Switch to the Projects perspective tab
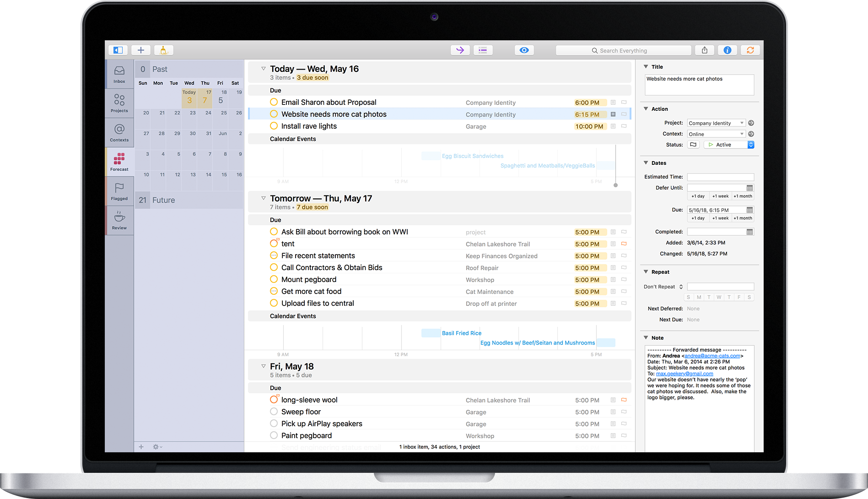 (119, 103)
